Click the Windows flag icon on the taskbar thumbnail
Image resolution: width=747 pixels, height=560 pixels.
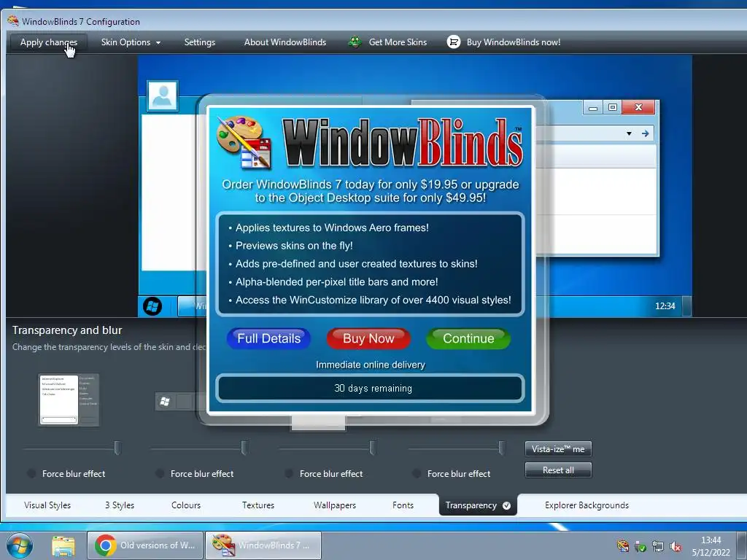[x=165, y=402]
